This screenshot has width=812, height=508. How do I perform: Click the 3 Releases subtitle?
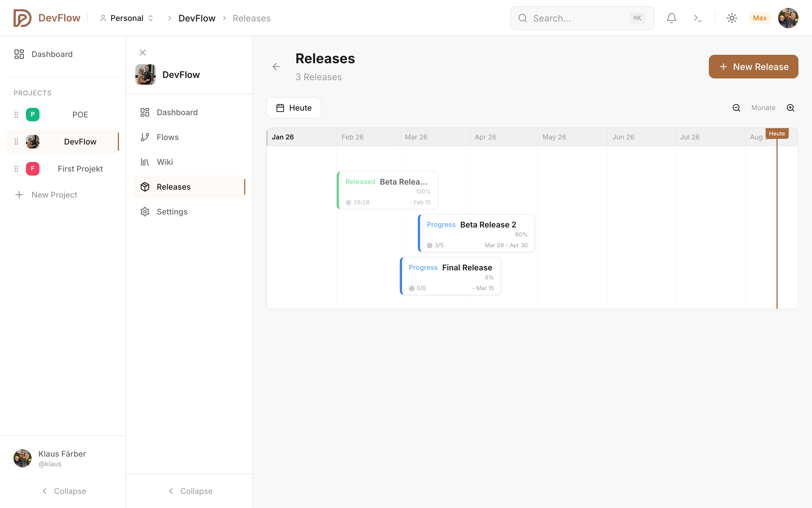(318, 77)
